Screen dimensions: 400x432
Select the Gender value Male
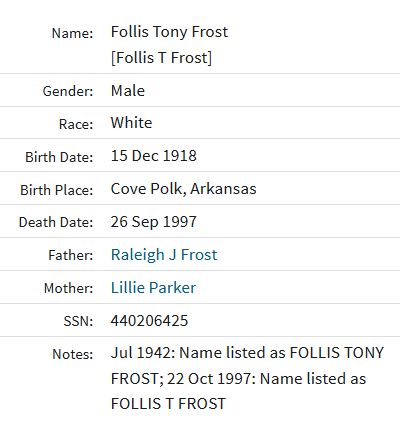pyautogui.click(x=128, y=91)
